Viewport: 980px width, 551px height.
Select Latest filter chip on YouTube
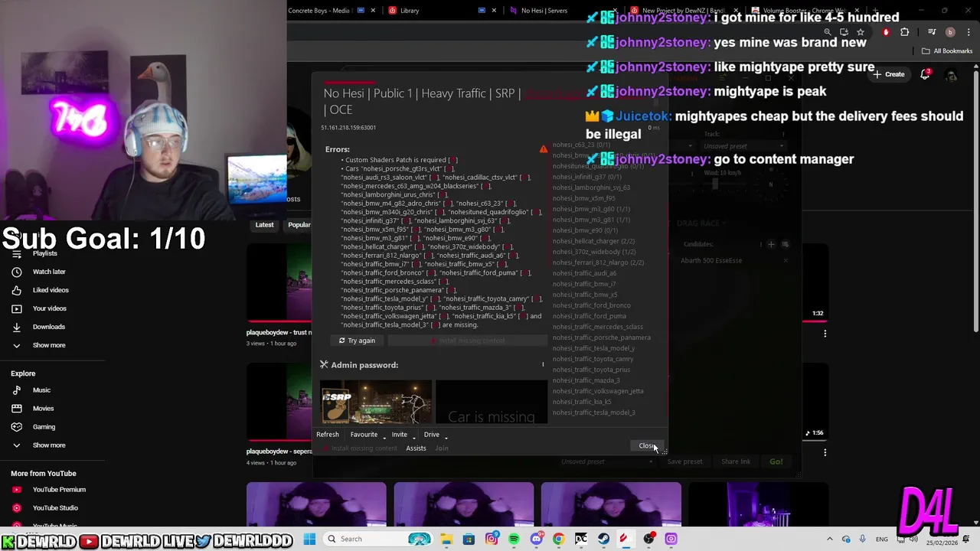coord(264,225)
